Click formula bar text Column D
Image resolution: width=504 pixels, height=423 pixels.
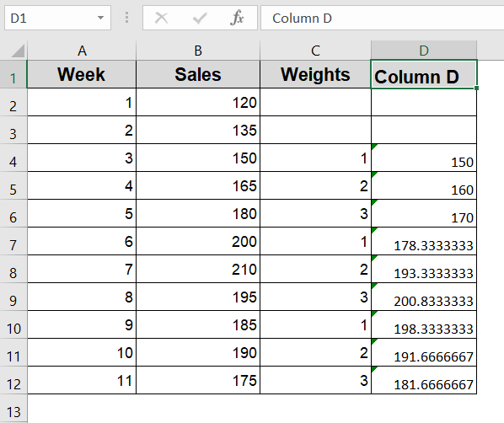click(302, 19)
